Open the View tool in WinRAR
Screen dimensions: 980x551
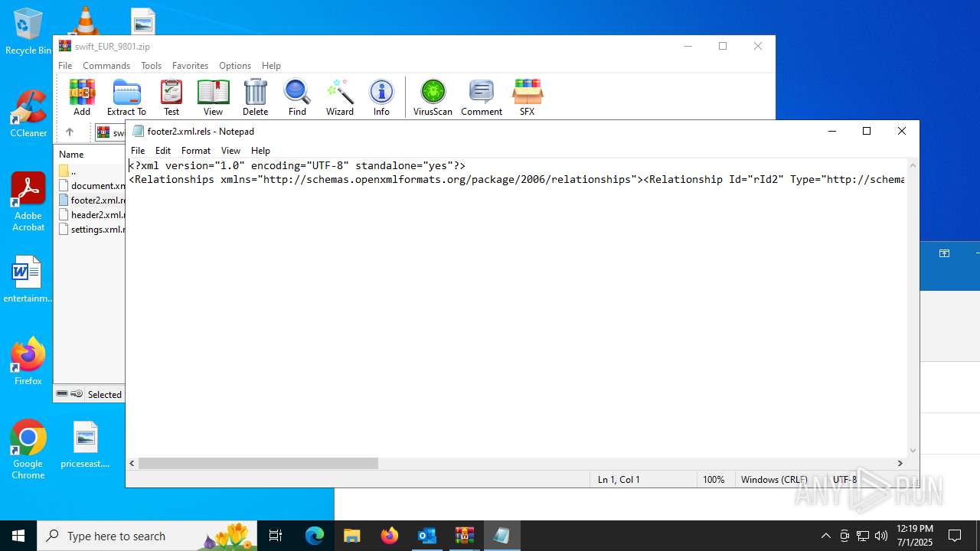(213, 97)
